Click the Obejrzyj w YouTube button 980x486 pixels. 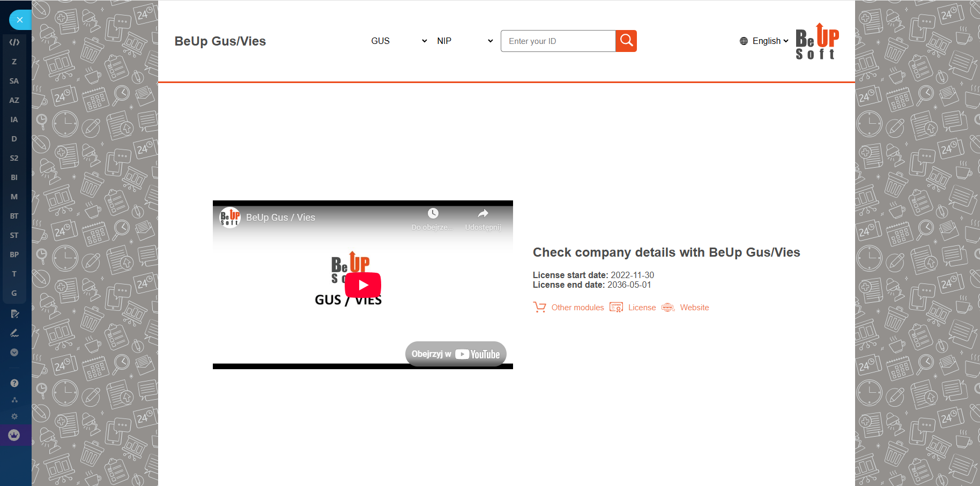[x=456, y=354]
